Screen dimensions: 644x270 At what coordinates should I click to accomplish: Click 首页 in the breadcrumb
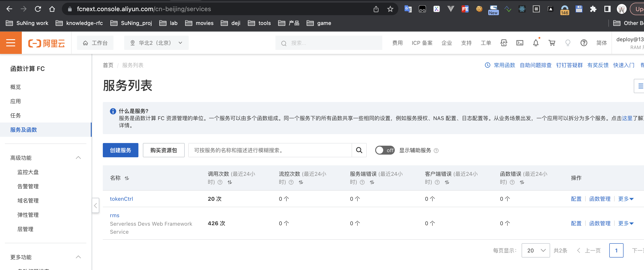(108, 65)
